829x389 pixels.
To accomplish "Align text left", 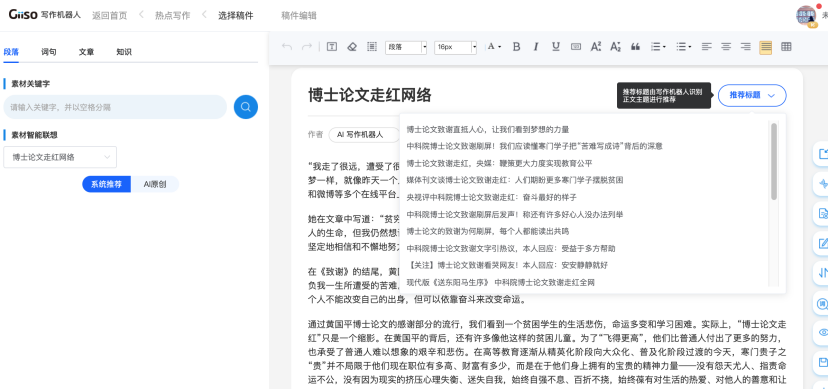I will click(706, 47).
